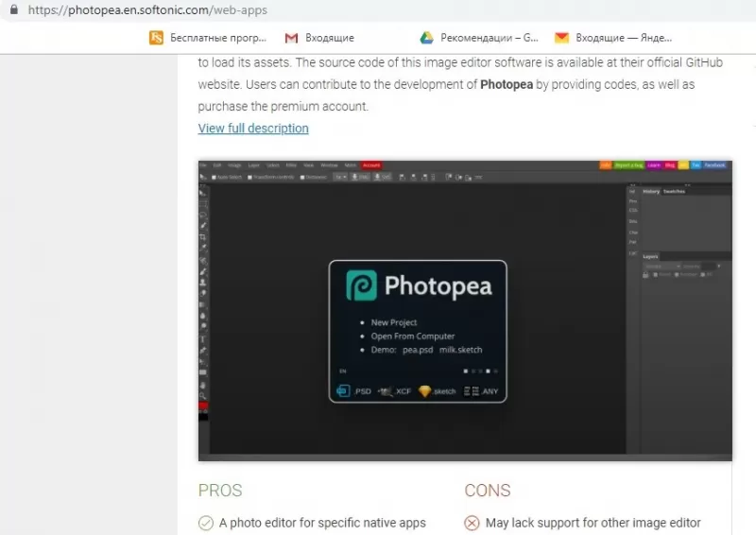756x535 pixels.
Task: Open the Yandex mail Входящие bookmark
Action: pyautogui.click(x=612, y=38)
